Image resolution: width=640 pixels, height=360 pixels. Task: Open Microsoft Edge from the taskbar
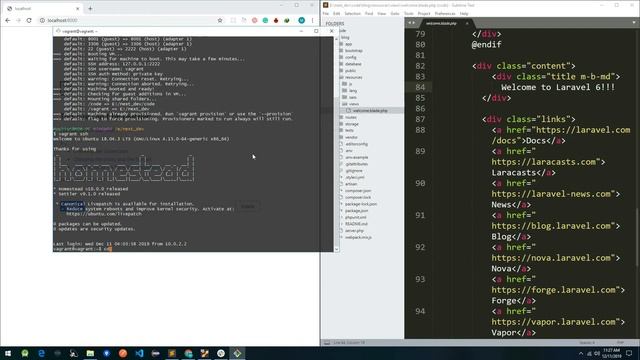[x=41, y=353]
